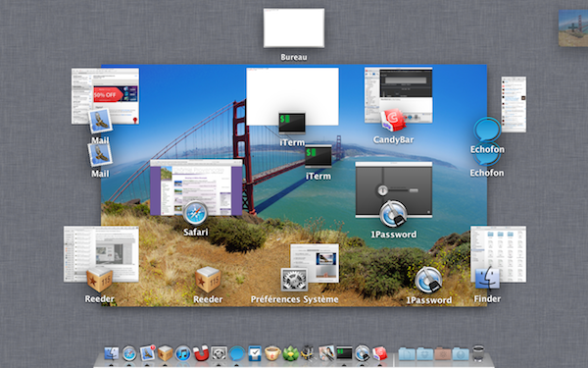Open iTerm terminal icon in the Dock
The height and width of the screenshot is (368, 588).
point(344,353)
